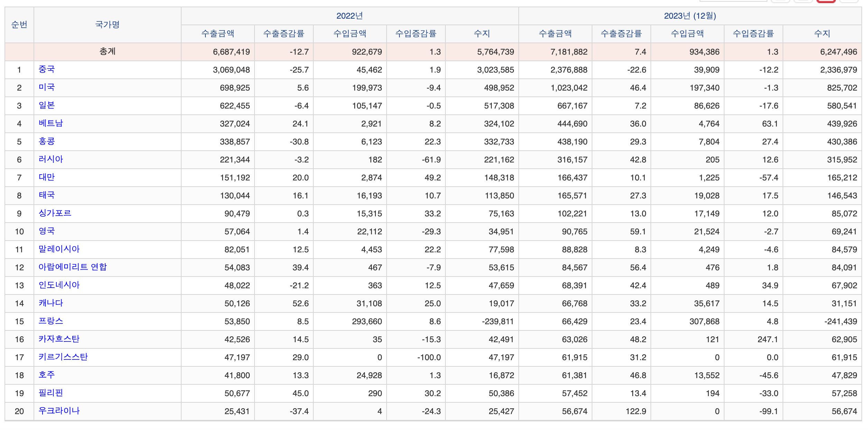Select 미국 2023 export value 1,023,042
868x430 pixels.
click(x=569, y=88)
